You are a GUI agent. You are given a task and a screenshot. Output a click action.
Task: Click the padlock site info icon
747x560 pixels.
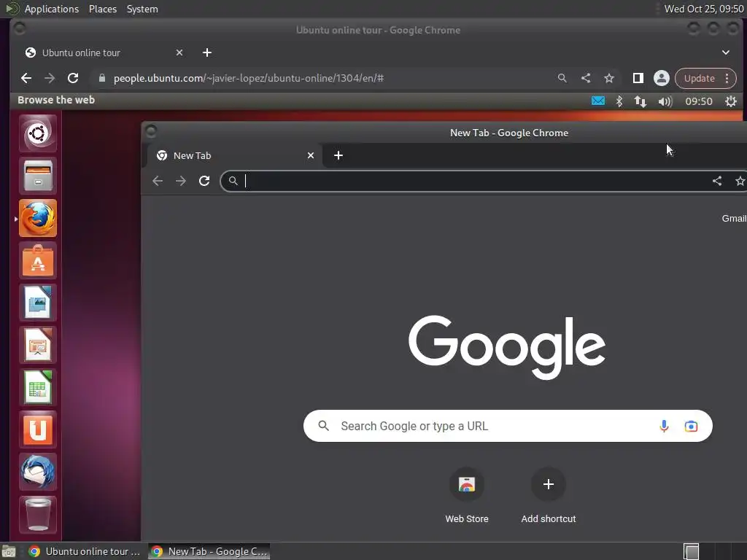pos(102,78)
